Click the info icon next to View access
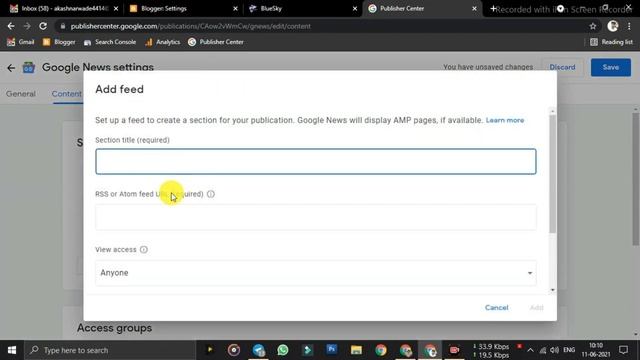This screenshot has height=360, width=640. (144, 249)
